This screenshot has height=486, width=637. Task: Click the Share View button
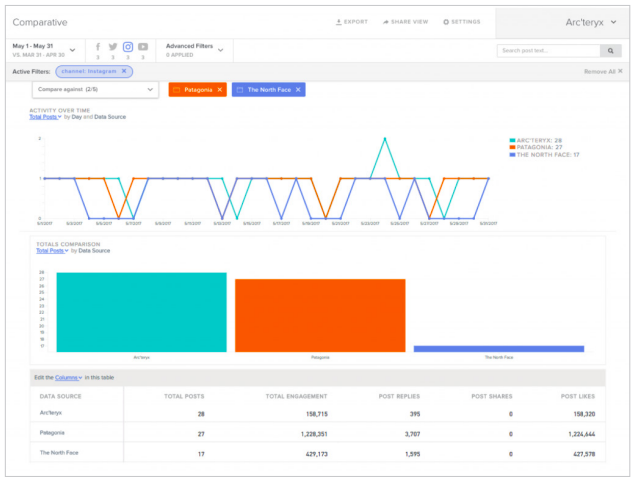405,22
